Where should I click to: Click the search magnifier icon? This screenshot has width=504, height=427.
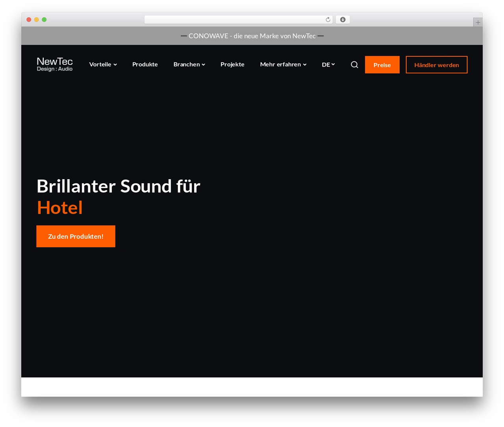pos(354,65)
